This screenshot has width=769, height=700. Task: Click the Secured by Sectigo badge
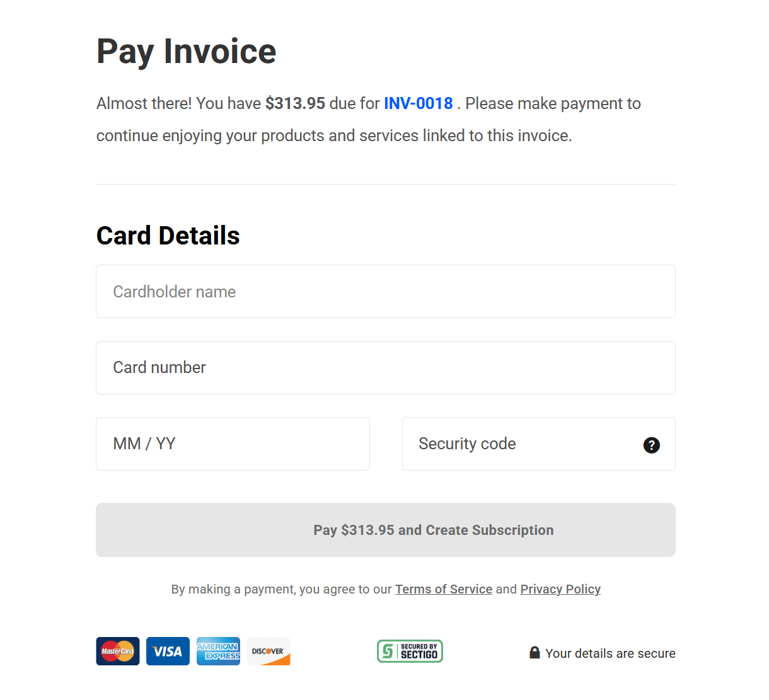click(410, 651)
